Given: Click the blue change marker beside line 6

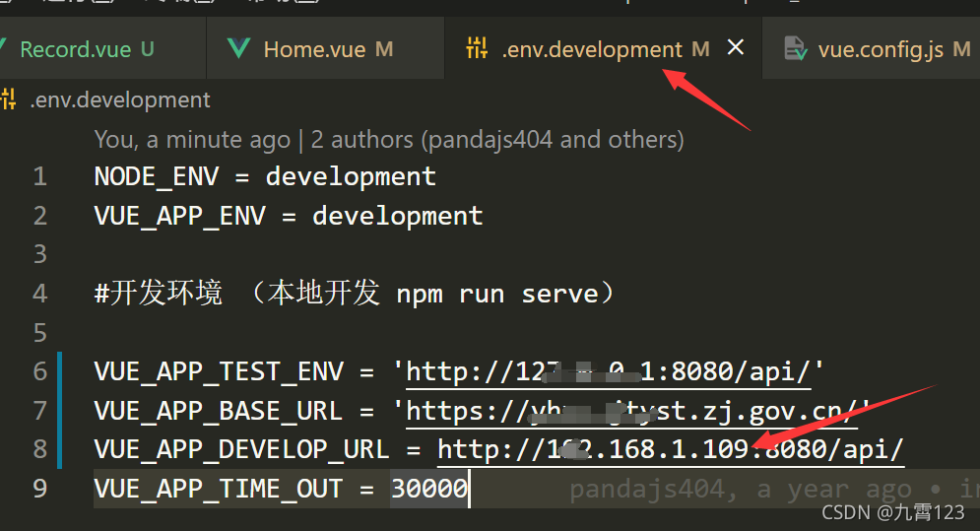Looking at the screenshot, I should pos(61,371).
